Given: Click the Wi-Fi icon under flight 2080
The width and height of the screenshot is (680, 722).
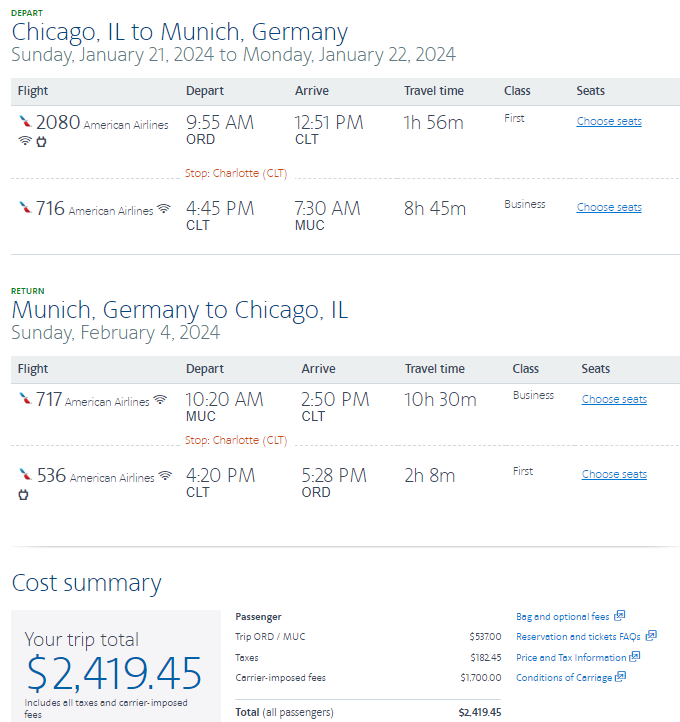Looking at the screenshot, I should coord(25,141).
